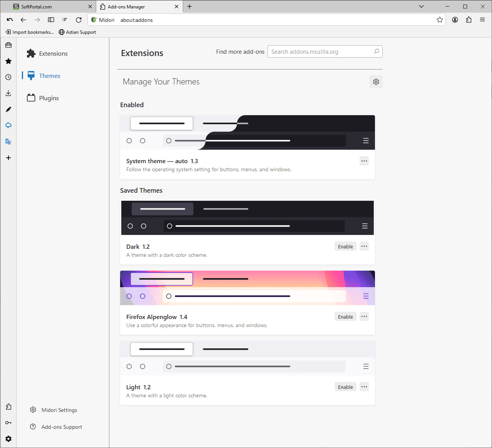492x448 pixels.
Task: Open more options for Light theme
Action: pyautogui.click(x=364, y=387)
